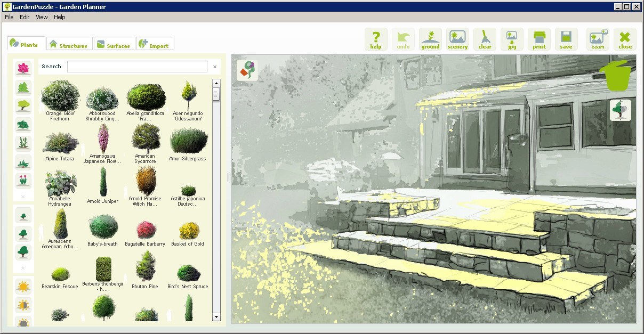Screen dimensions: 644x334
Task: Open the ground toolbar tool
Action: coord(430,39)
